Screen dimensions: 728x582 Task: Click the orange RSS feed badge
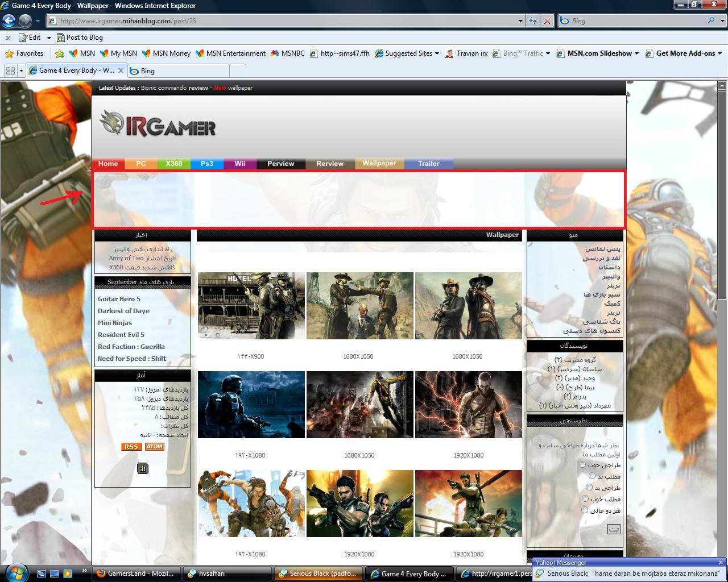131,447
